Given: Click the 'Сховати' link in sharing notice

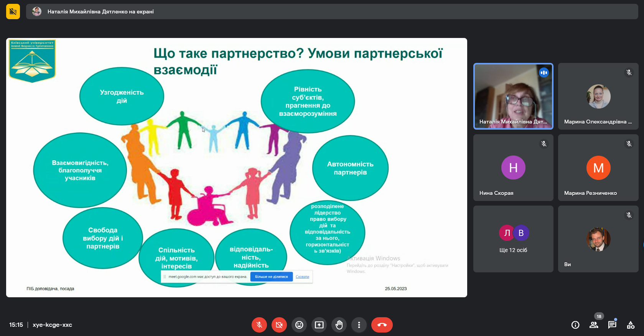Looking at the screenshot, I should pyautogui.click(x=302, y=277).
